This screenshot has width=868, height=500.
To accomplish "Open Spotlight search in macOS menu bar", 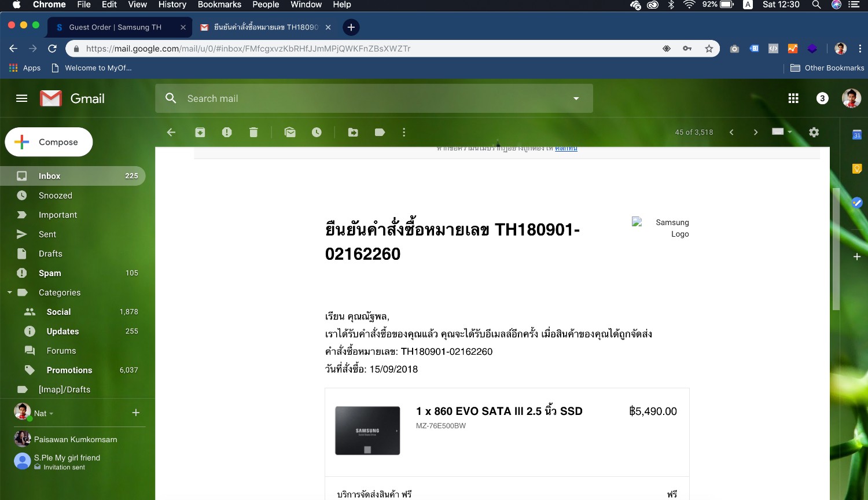I will pos(816,5).
